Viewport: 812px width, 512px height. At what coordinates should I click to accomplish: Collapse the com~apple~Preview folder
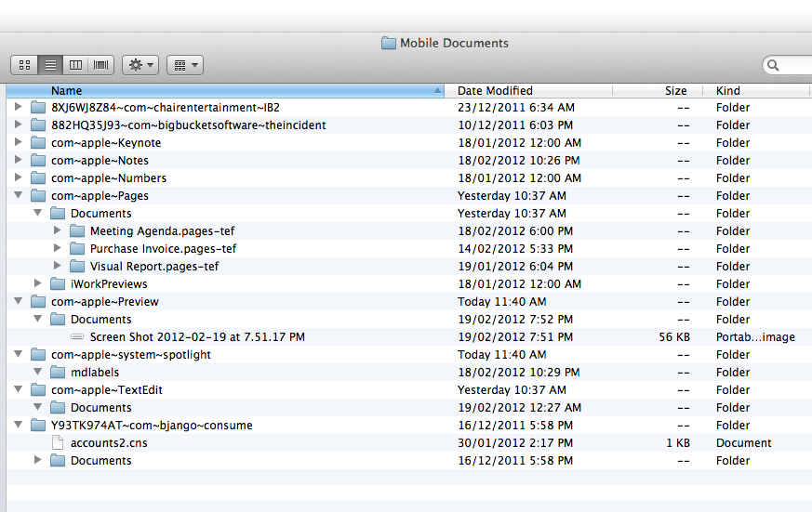pos(18,301)
